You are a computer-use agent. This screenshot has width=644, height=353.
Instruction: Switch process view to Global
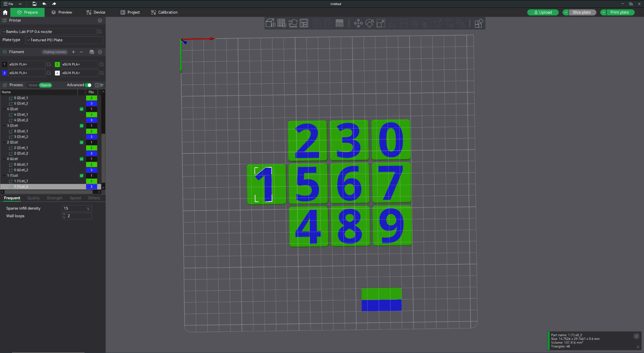[33, 85]
